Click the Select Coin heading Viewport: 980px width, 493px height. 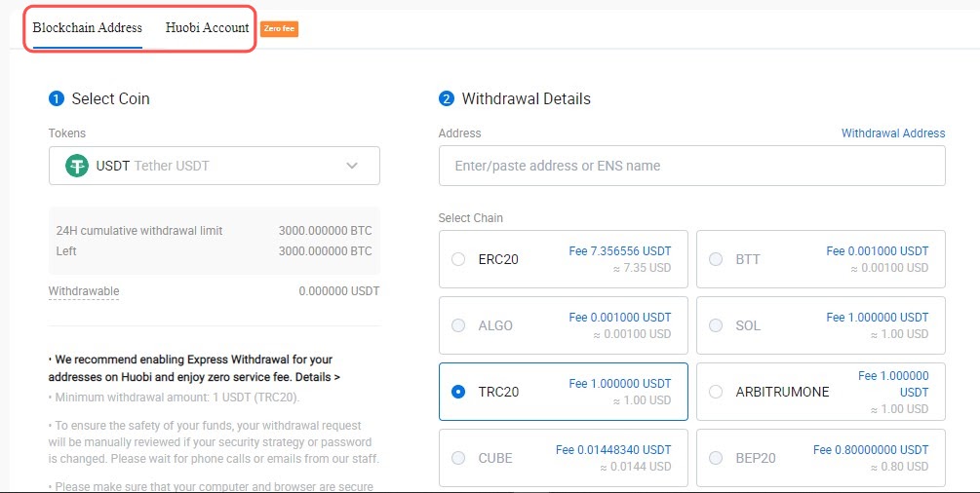coord(110,98)
